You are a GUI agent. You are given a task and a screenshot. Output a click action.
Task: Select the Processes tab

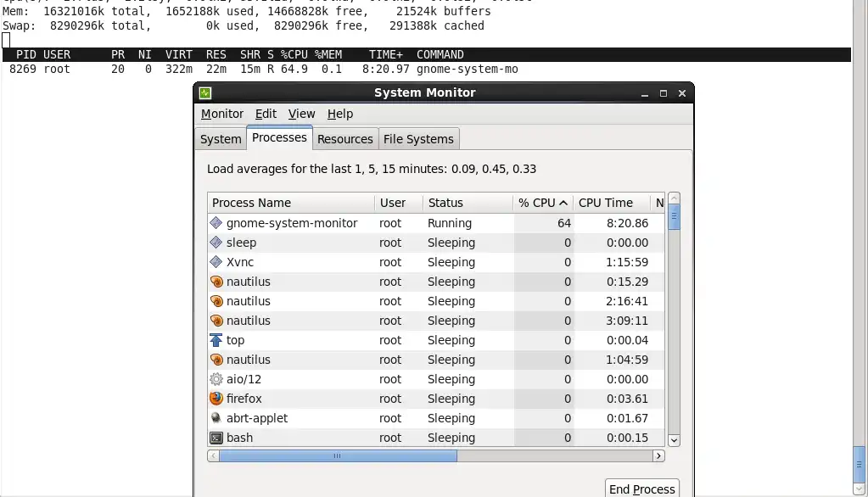[x=279, y=137]
